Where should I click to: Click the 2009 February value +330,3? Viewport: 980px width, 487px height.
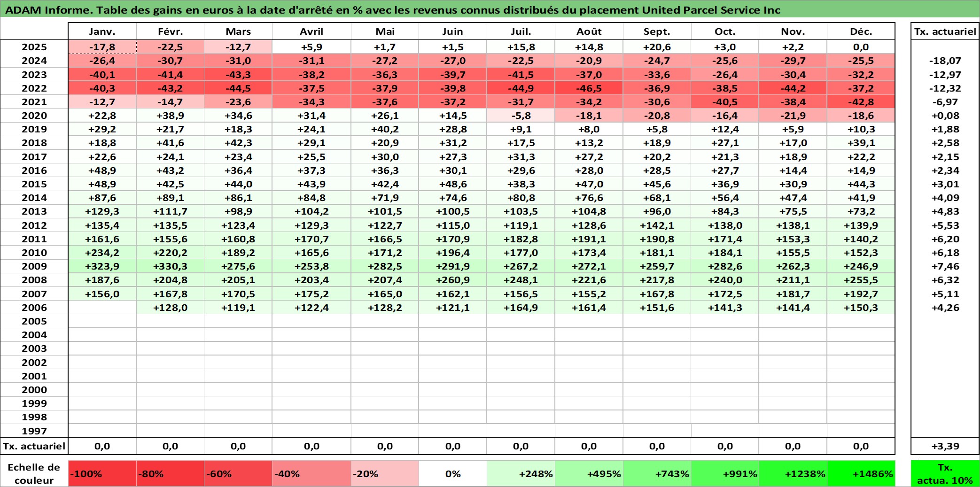[170, 266]
